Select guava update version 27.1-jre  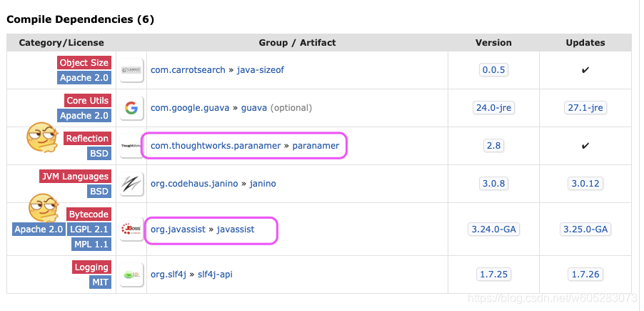[585, 108]
